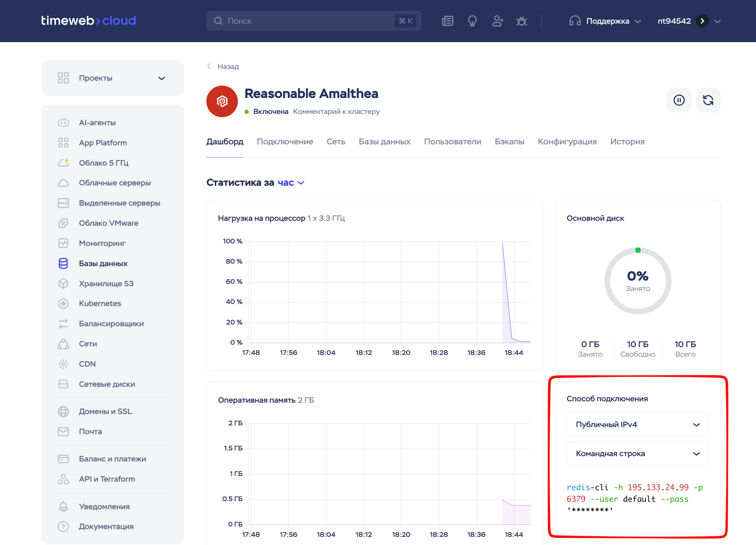Open the nt94542 account menu
This screenshot has height=545, width=756.
tap(689, 21)
